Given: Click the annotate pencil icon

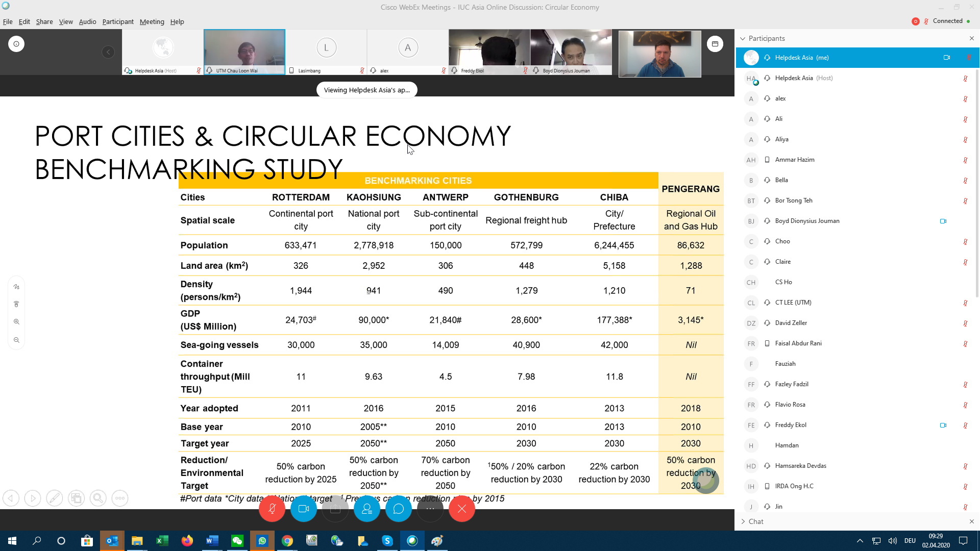Looking at the screenshot, I should point(55,498).
